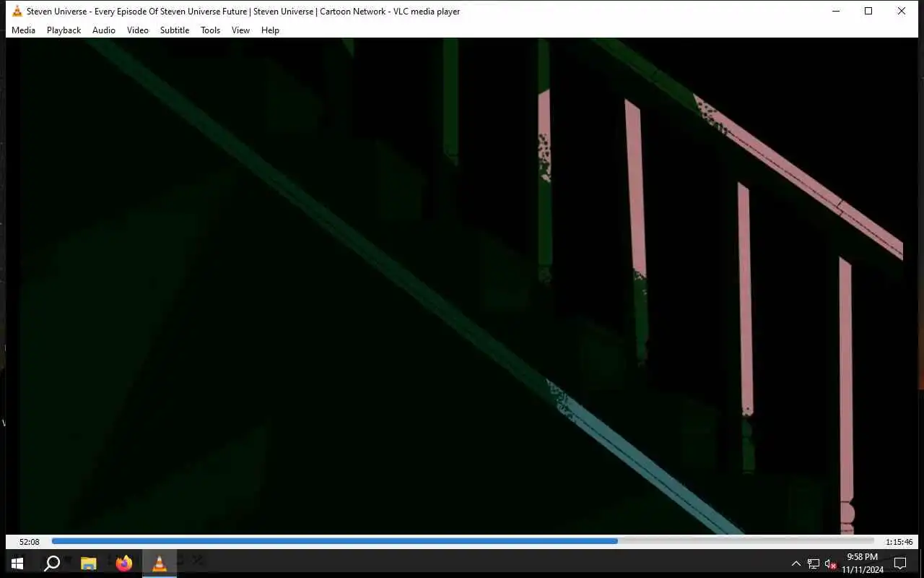924x578 pixels.
Task: Open the clock showing 9:58 PM
Action: tap(862, 564)
